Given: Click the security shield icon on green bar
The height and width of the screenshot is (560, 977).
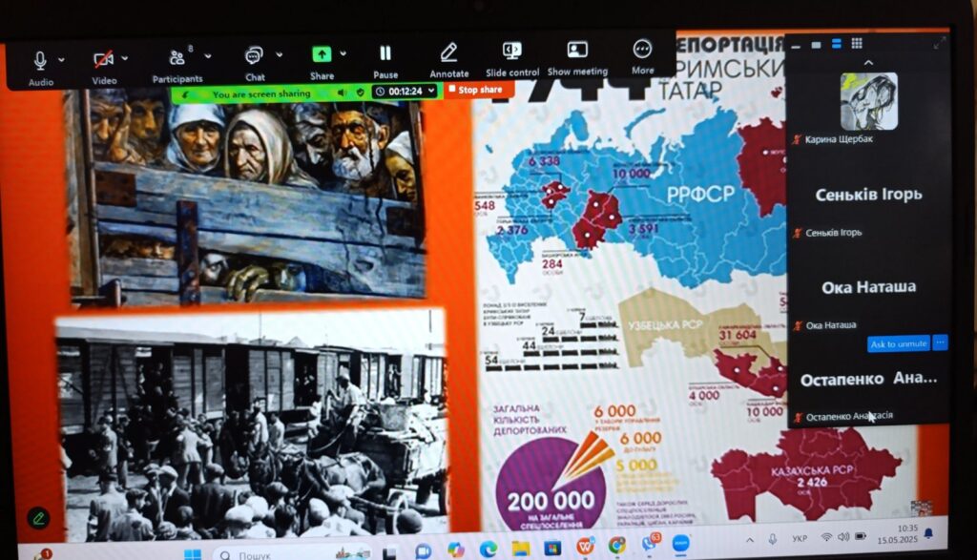Looking at the screenshot, I should coord(360,93).
